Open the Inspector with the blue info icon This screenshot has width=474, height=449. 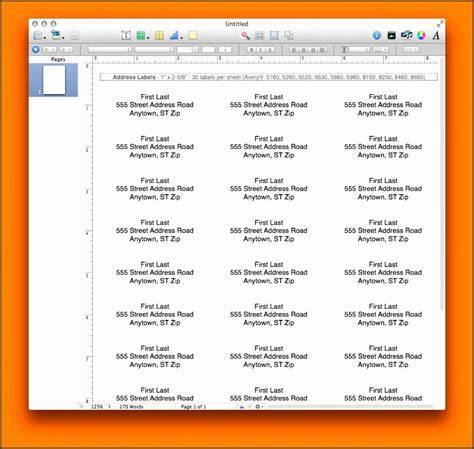click(377, 35)
